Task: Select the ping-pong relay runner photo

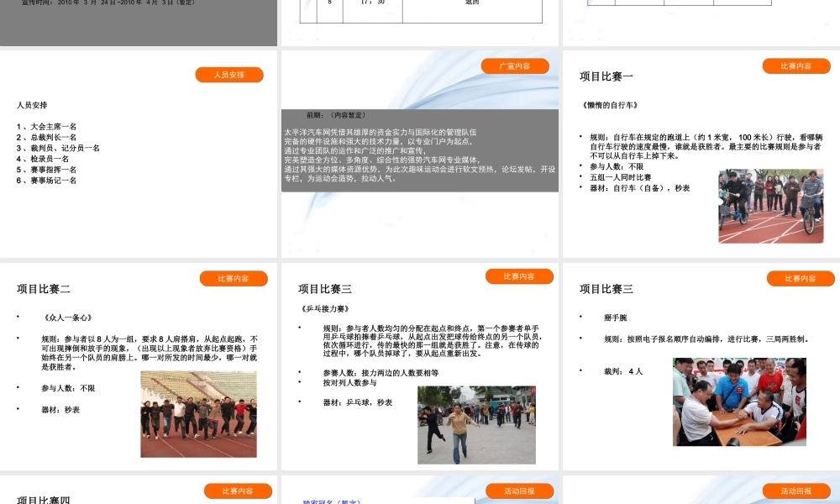Action: click(477, 425)
